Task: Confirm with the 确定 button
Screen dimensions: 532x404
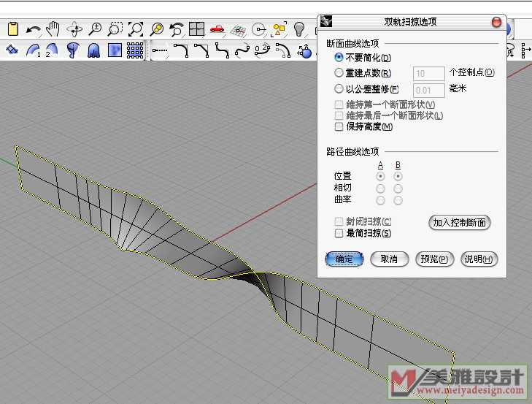Action: click(344, 259)
